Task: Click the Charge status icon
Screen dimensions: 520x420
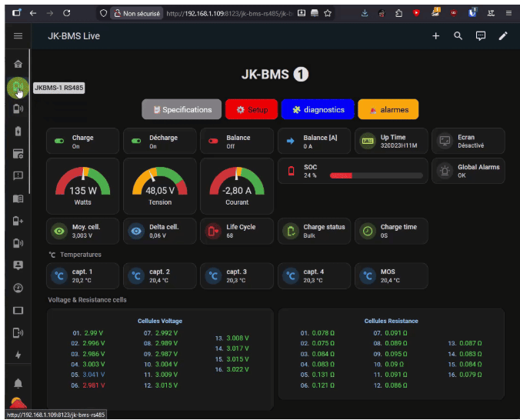Action: coord(291,231)
